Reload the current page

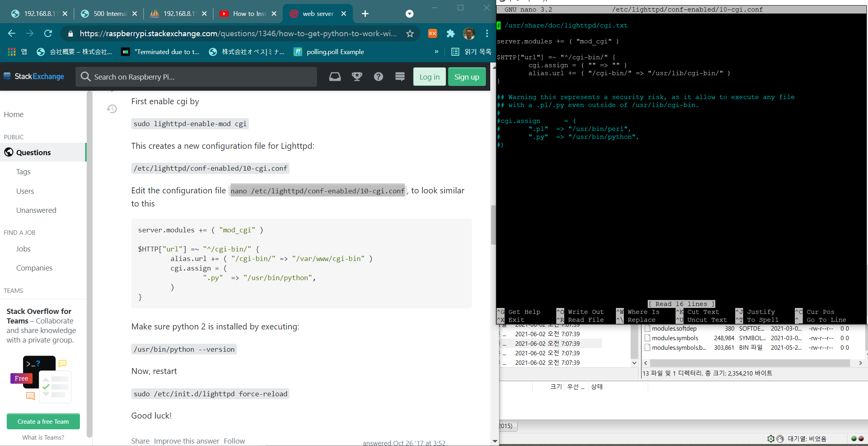(x=48, y=34)
